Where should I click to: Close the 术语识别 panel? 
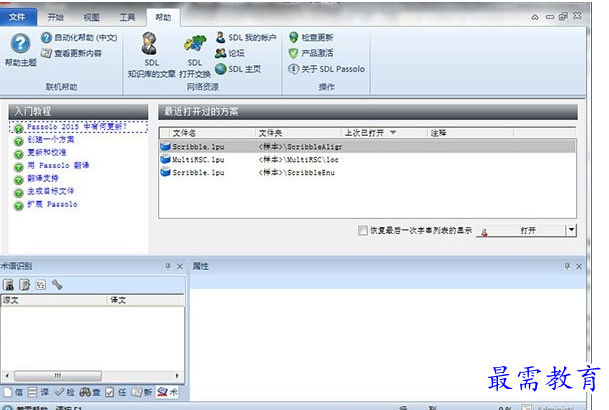pos(180,266)
